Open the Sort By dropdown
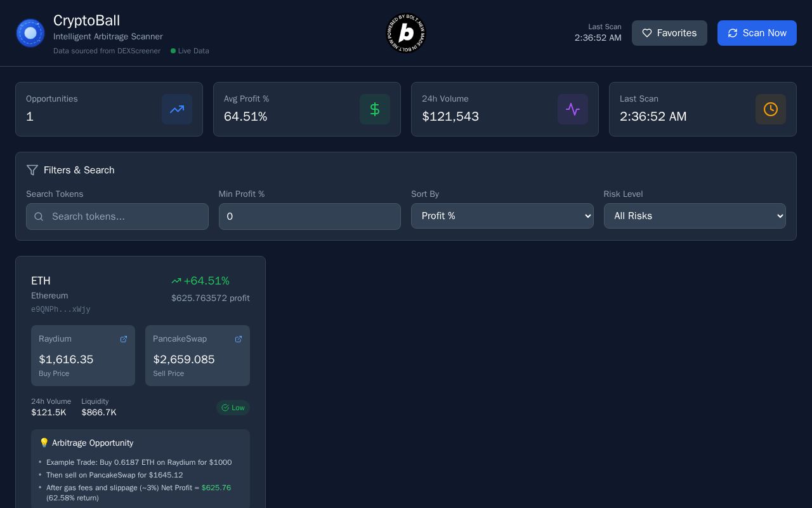This screenshot has height=508, width=812. (502, 216)
